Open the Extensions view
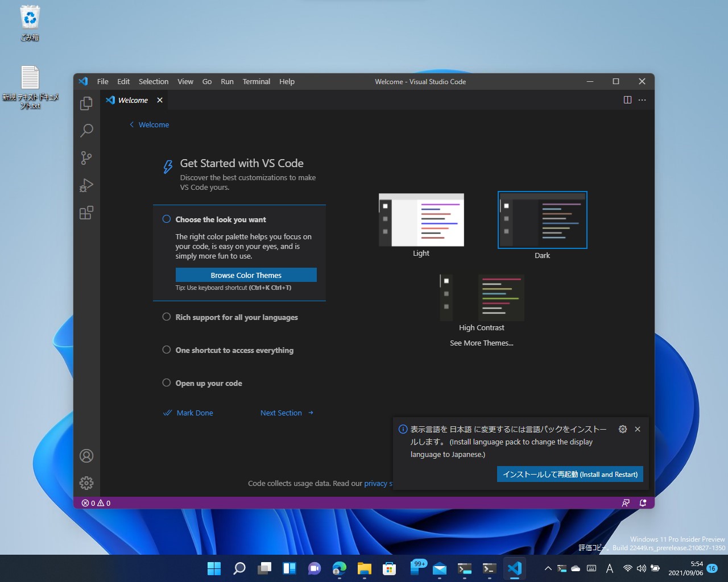The height and width of the screenshot is (582, 728). (86, 213)
